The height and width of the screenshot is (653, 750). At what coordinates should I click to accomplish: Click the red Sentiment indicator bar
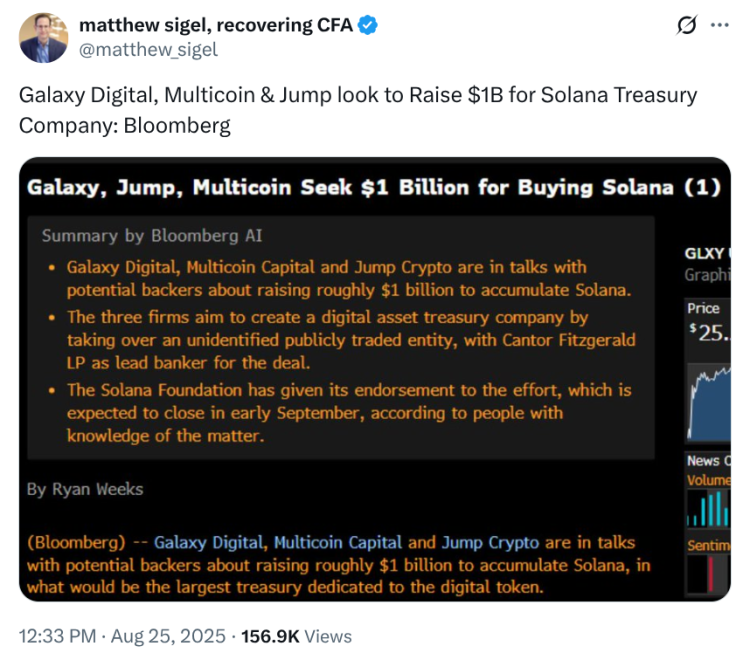coord(711,573)
